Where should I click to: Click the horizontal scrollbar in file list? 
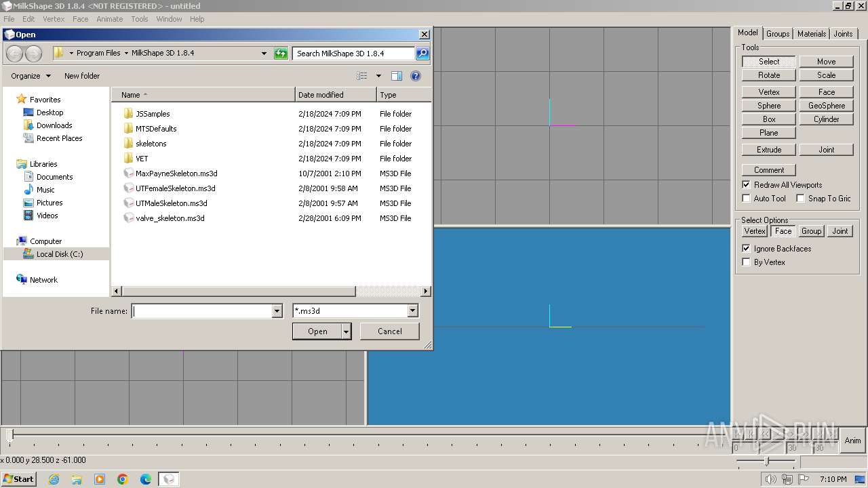click(x=238, y=291)
